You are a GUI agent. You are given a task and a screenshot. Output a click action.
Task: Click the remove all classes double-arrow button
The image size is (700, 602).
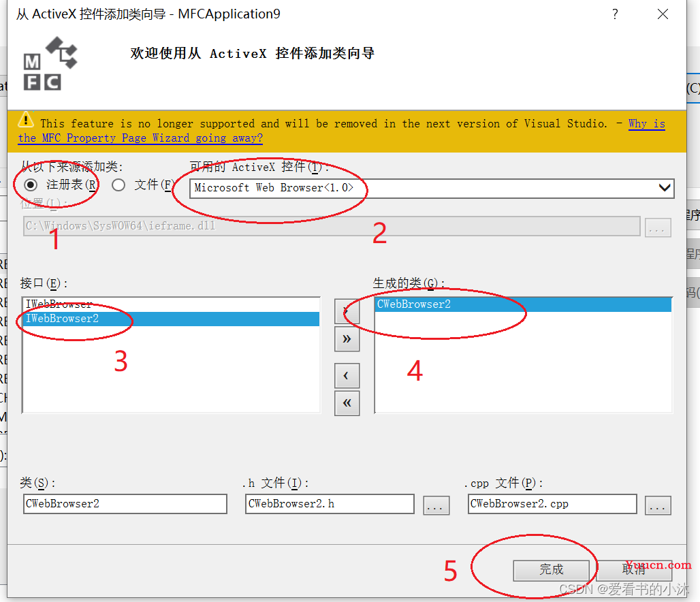pos(347,403)
